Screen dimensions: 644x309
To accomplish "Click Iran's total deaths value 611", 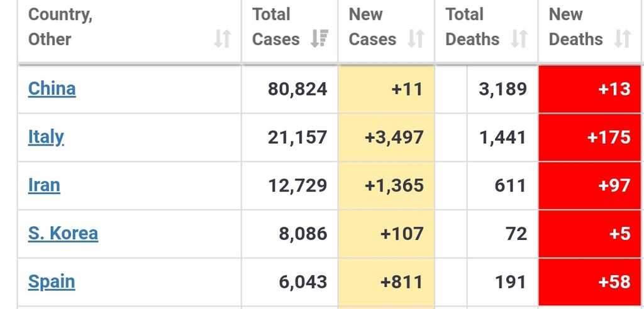I will (x=510, y=185).
